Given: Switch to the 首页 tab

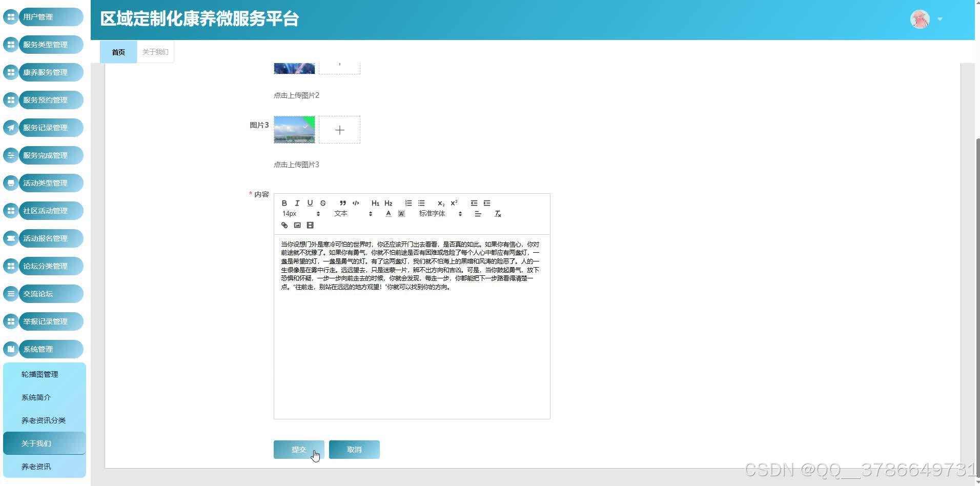Looking at the screenshot, I should point(118,52).
